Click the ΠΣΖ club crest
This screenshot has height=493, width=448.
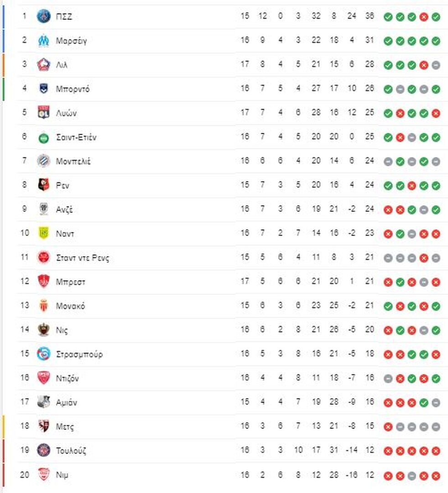click(44, 16)
